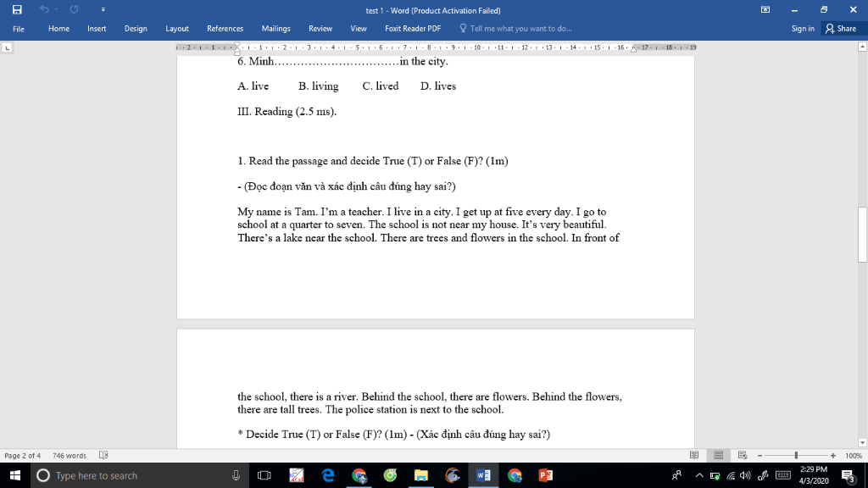This screenshot has height=488, width=868.
Task: Click the Word icon in the taskbar
Action: (x=483, y=475)
